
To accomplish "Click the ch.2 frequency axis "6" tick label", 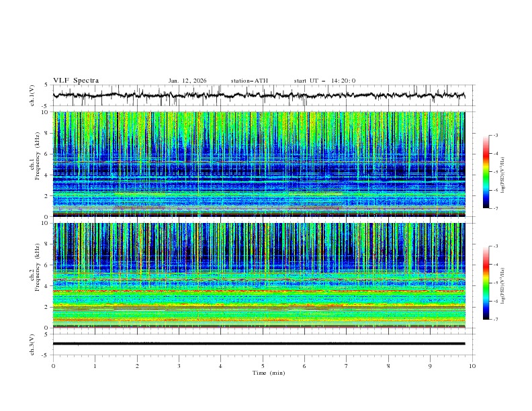I will pyautogui.click(x=47, y=265).
